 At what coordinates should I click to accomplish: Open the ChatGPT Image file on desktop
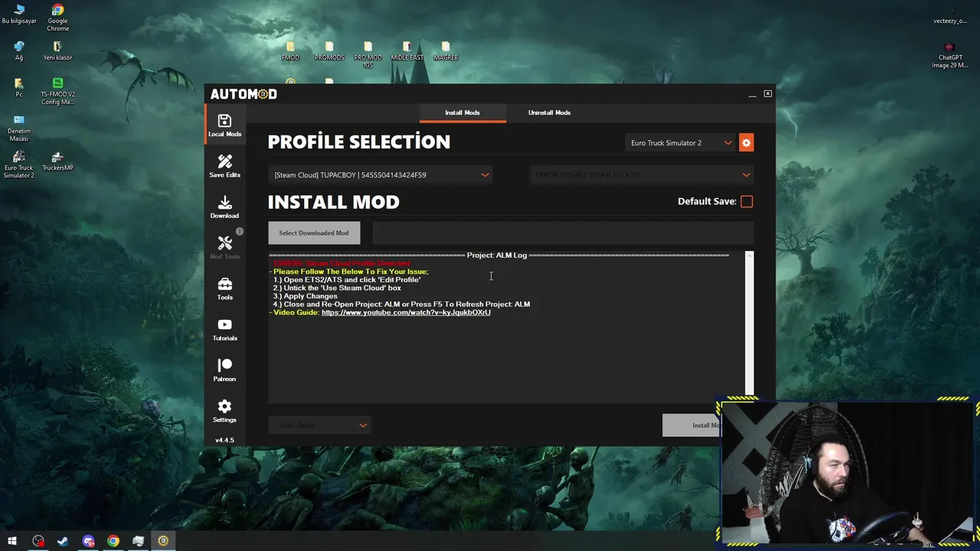pos(950,55)
